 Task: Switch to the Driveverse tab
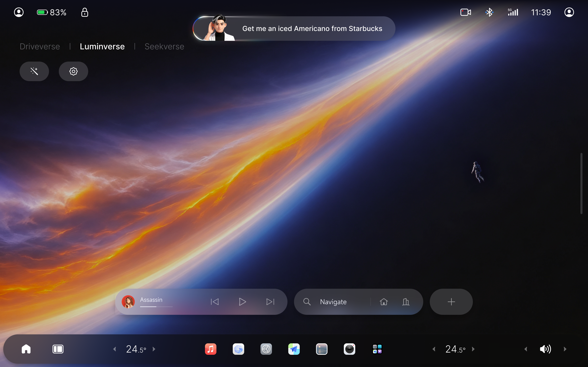pyautogui.click(x=40, y=46)
